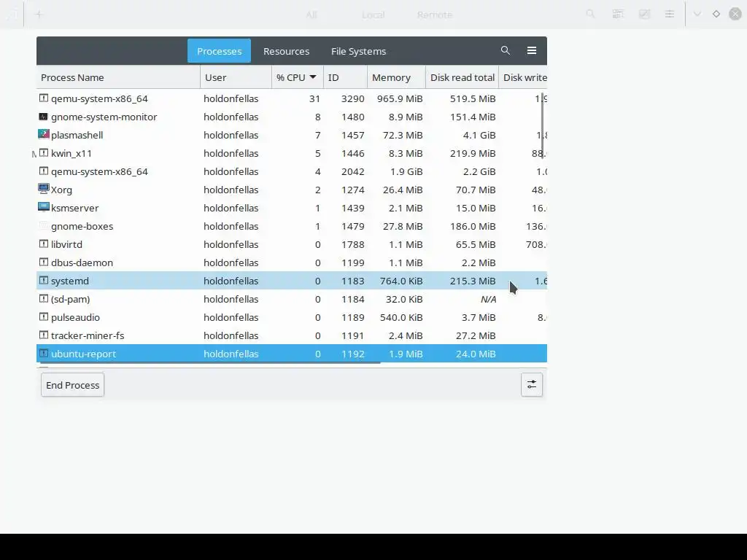Click the End Process button

72,385
